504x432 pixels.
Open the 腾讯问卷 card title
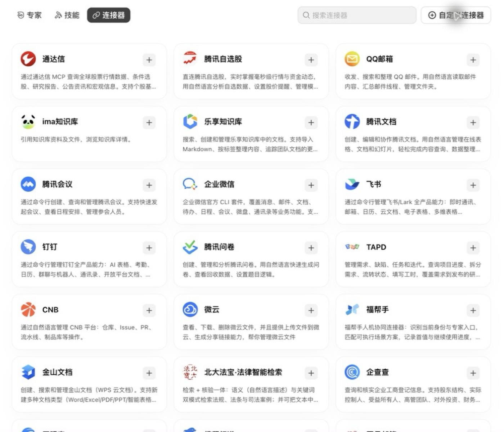219,247
